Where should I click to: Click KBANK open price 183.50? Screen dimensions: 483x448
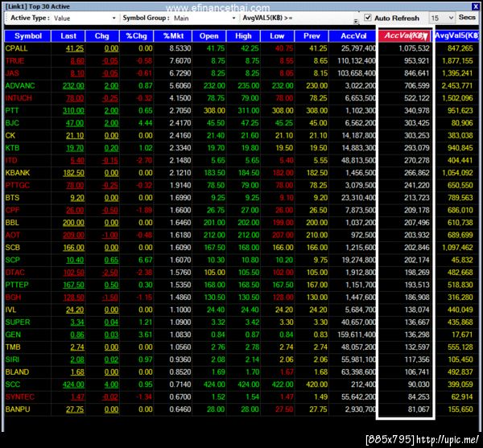tap(214, 173)
